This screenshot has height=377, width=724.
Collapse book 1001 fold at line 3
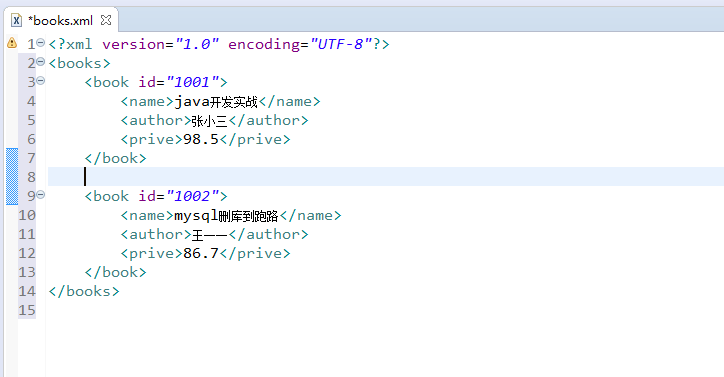coord(41,81)
